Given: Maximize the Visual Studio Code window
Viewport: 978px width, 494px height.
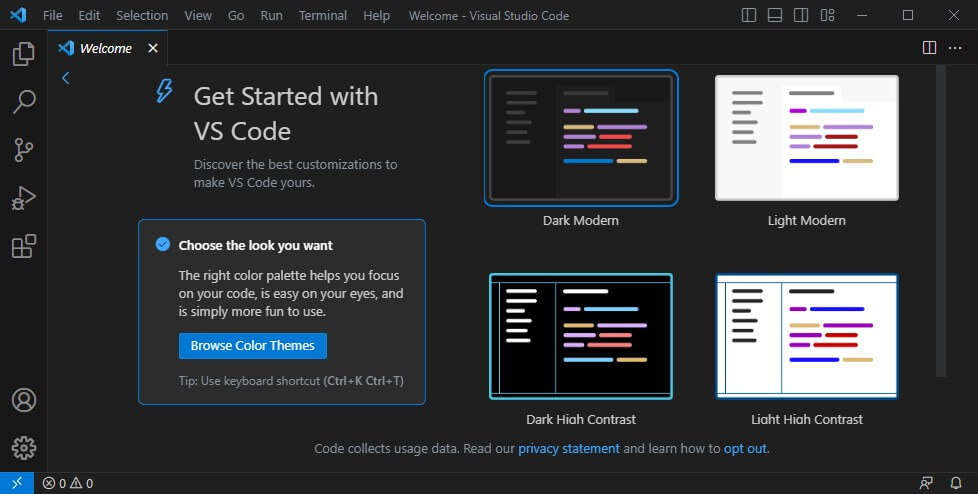Looking at the screenshot, I should point(908,15).
